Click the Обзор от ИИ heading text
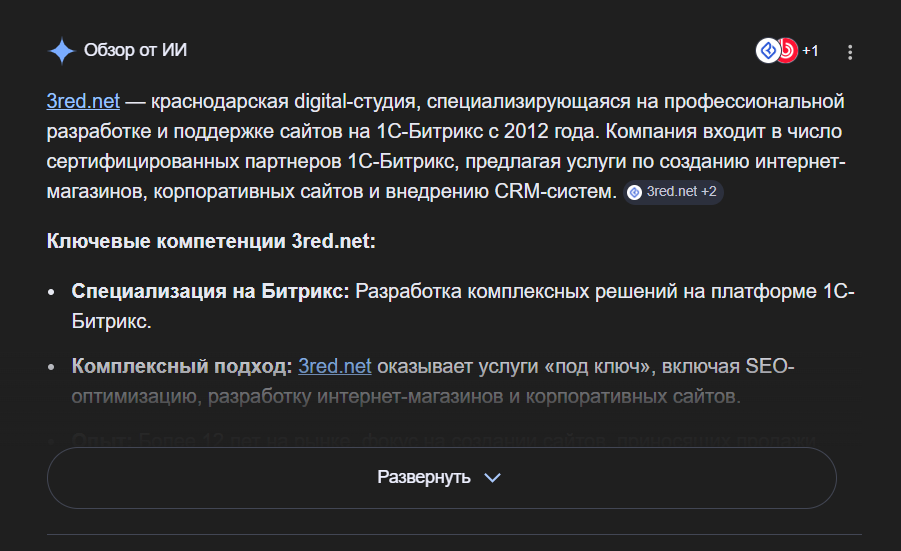 (x=136, y=50)
